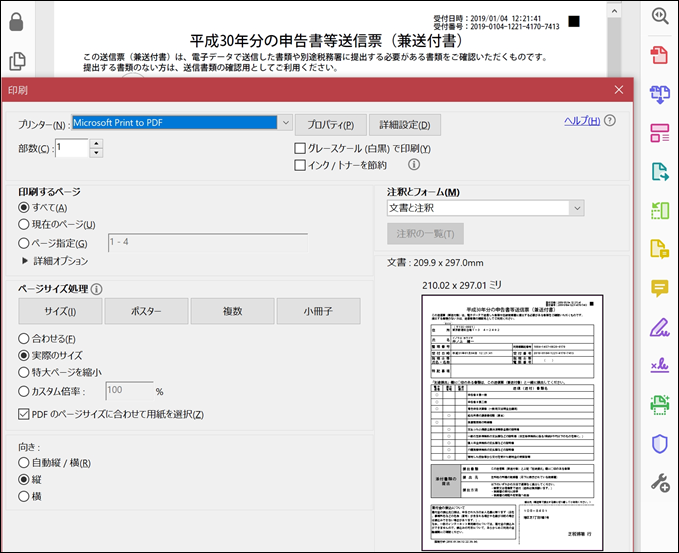Open the More Tools wrench icon
The height and width of the screenshot is (553, 679).
click(x=660, y=482)
